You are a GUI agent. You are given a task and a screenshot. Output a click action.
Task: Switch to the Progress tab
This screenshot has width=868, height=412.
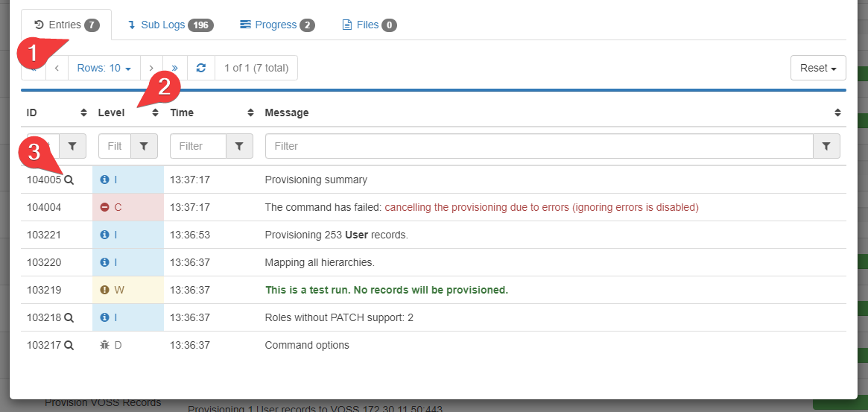(x=277, y=25)
